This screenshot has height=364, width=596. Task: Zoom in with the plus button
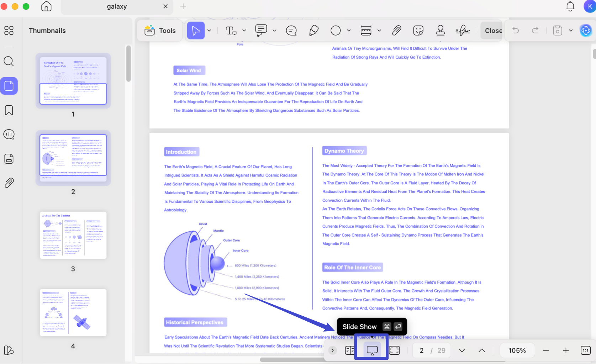tap(566, 350)
